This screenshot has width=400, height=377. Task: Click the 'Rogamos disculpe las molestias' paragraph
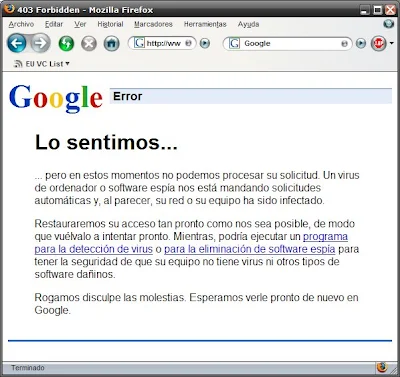click(197, 304)
